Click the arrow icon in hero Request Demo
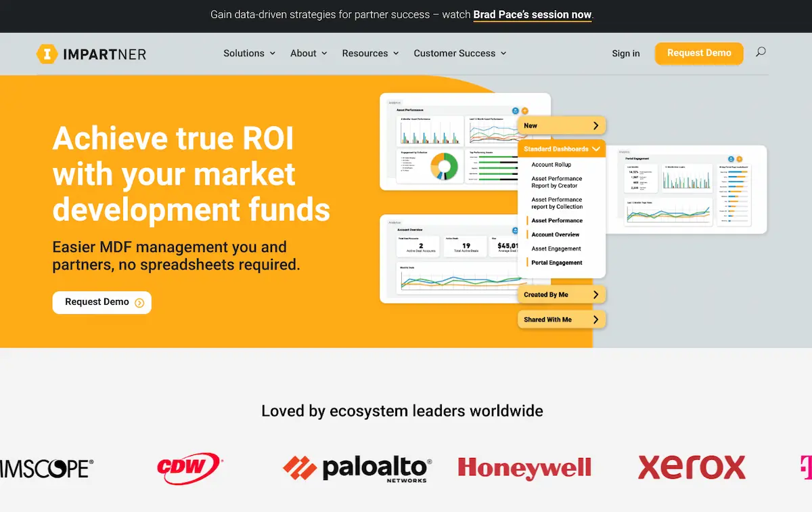This screenshot has height=512, width=812. pos(139,303)
